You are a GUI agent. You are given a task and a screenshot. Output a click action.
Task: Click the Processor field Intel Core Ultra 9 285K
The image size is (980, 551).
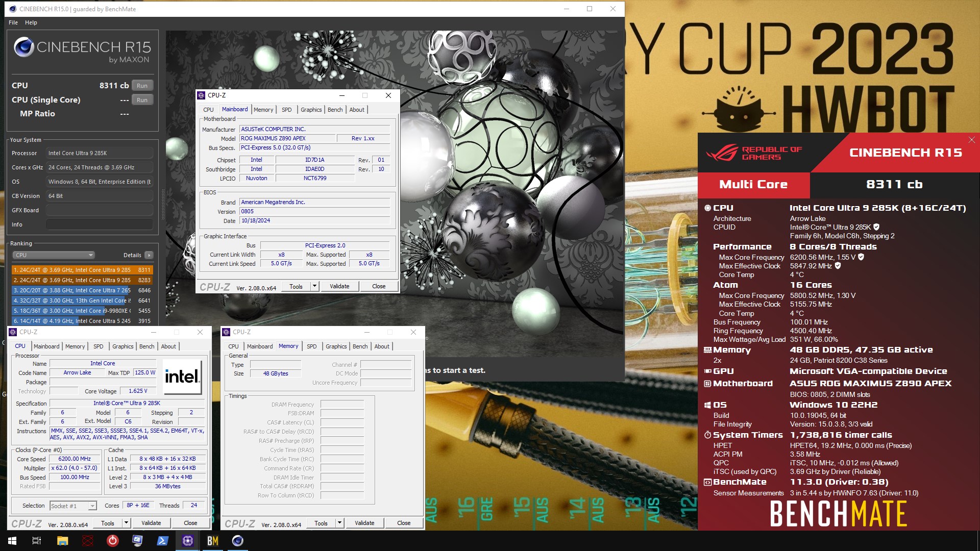click(x=100, y=153)
